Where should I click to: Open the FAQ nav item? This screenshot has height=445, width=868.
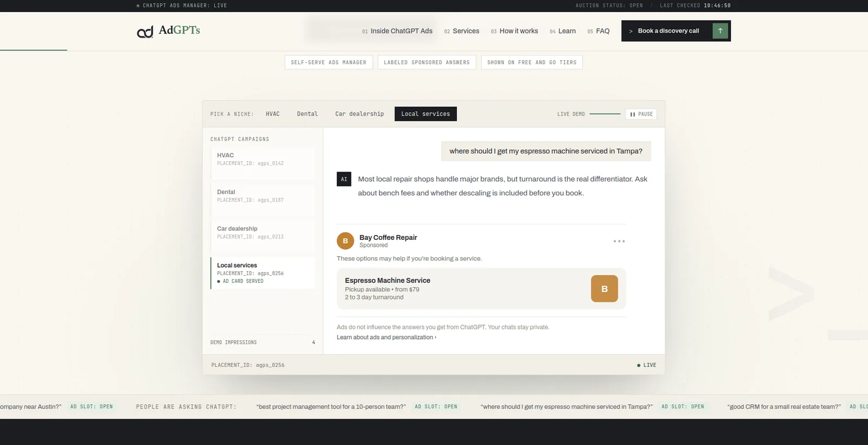coord(598,31)
